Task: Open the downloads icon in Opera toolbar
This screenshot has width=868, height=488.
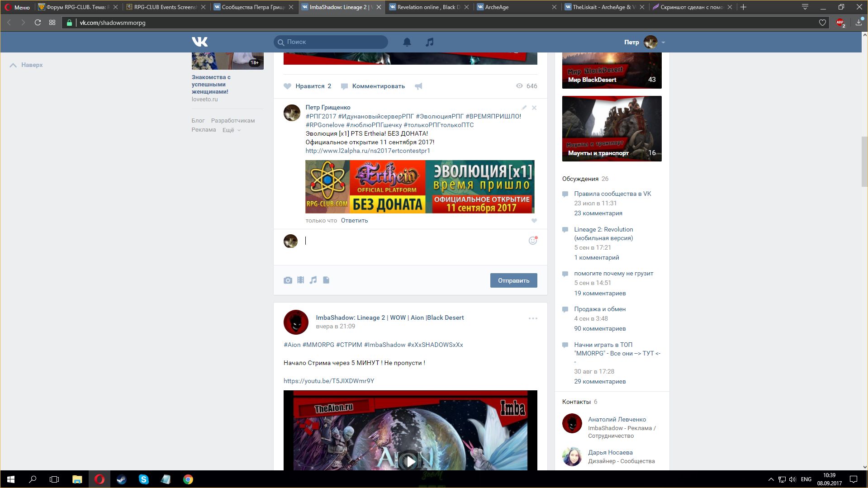Action: [859, 22]
